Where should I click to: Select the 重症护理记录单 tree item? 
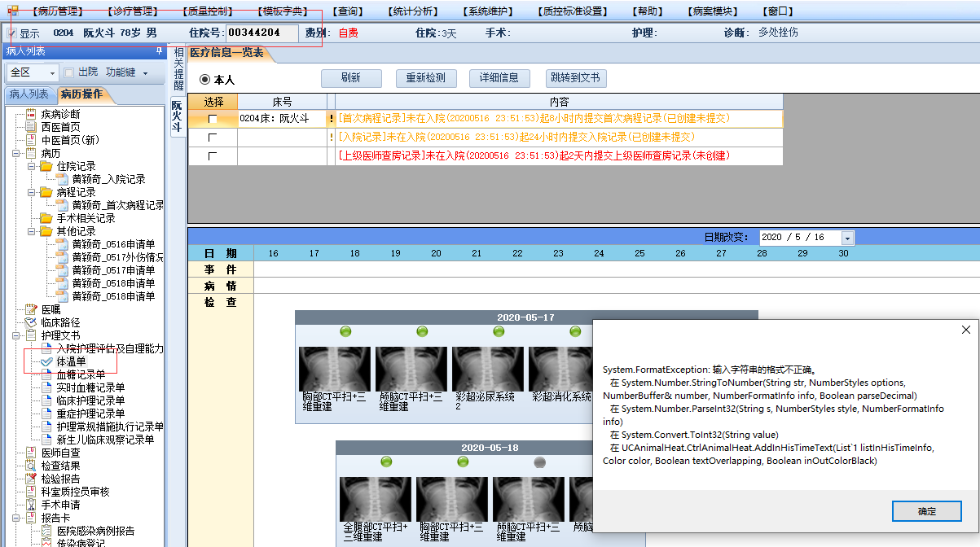[x=90, y=414]
